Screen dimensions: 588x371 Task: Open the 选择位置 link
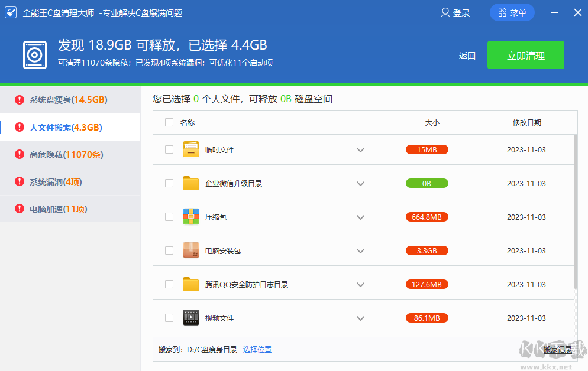[257, 349]
